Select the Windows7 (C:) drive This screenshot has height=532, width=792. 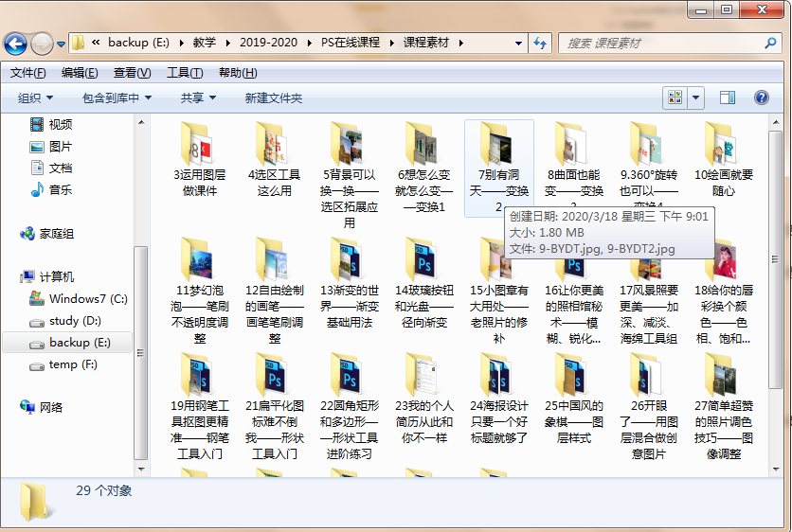(x=87, y=299)
